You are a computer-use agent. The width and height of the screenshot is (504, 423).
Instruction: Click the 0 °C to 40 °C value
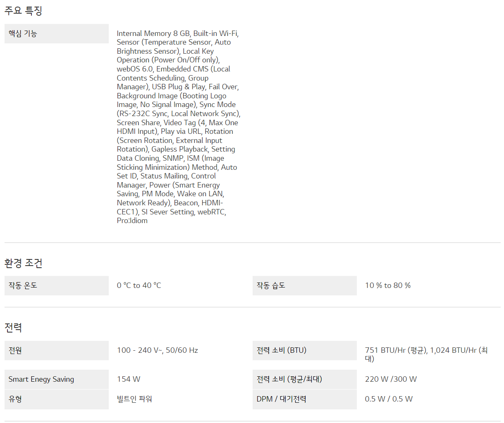[139, 285]
